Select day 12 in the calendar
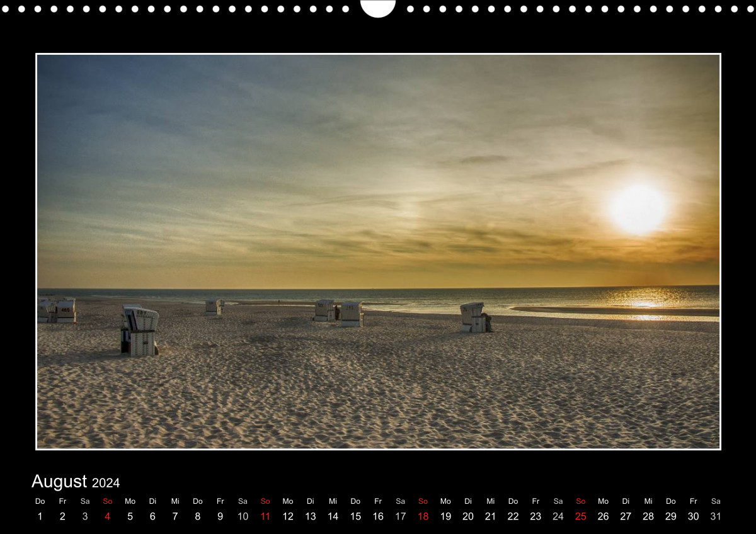 (288, 516)
